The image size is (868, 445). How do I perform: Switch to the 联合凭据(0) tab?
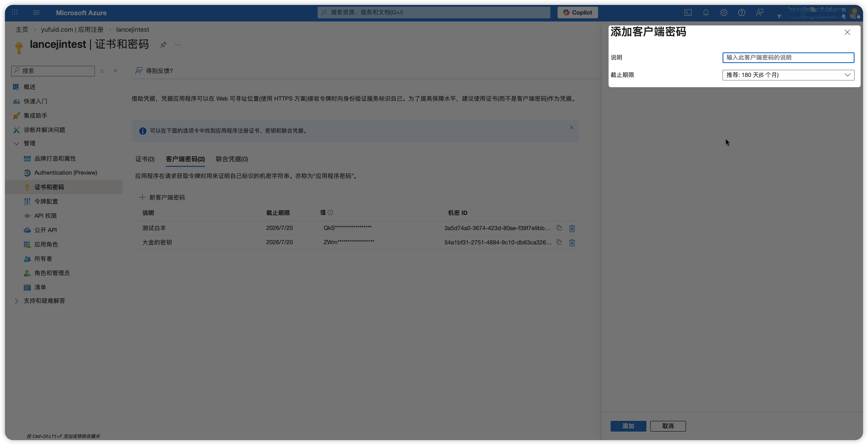click(x=232, y=159)
